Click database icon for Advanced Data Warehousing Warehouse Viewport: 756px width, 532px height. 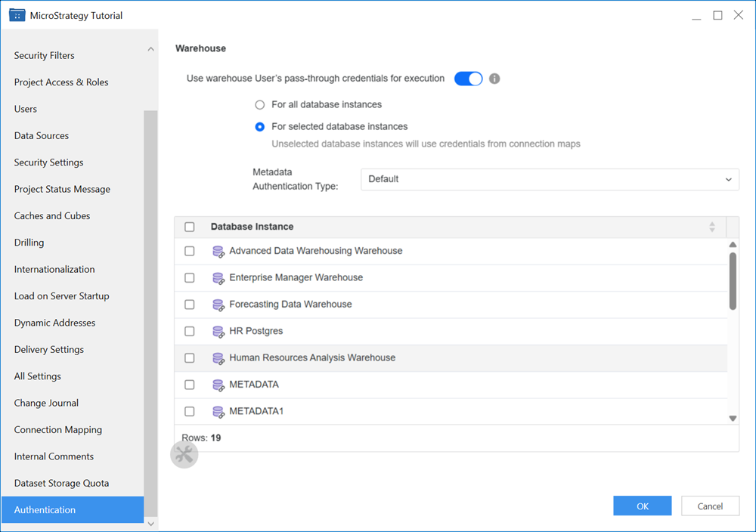point(218,252)
